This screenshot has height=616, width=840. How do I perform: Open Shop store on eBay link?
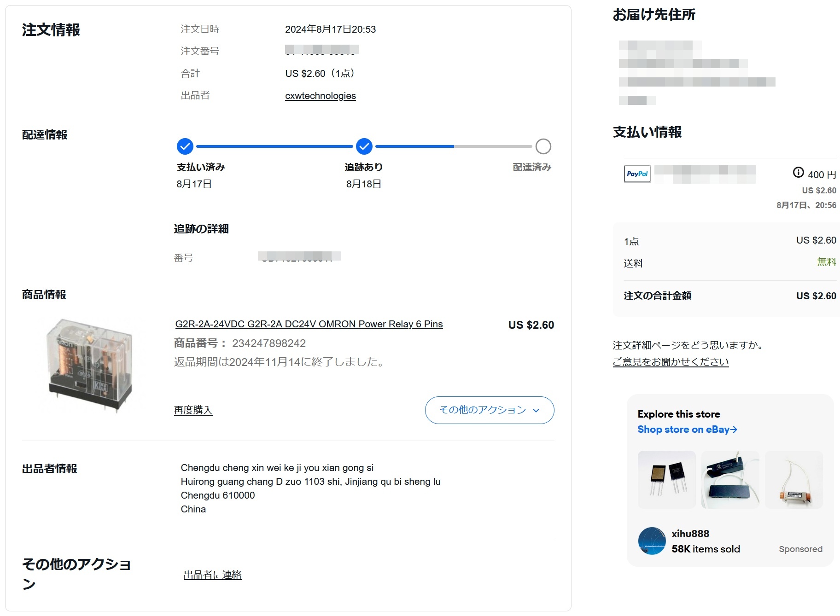click(687, 430)
